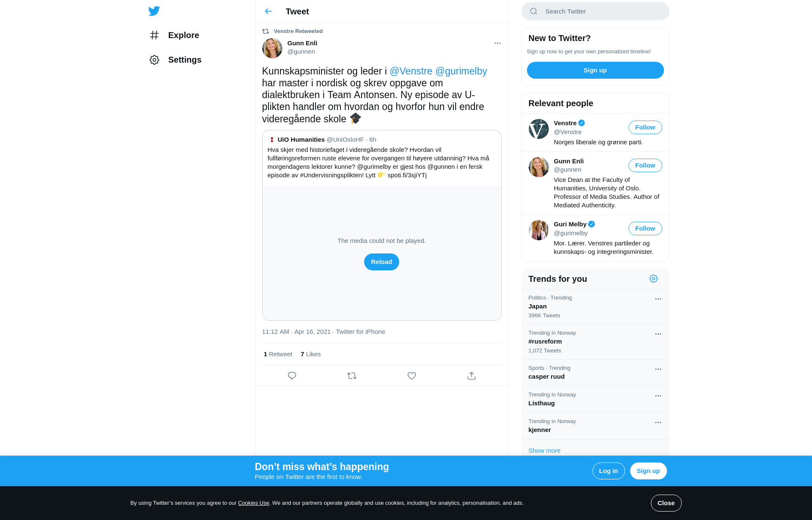Open the Explore menu item
Image resolution: width=812 pixels, height=520 pixels.
(174, 35)
